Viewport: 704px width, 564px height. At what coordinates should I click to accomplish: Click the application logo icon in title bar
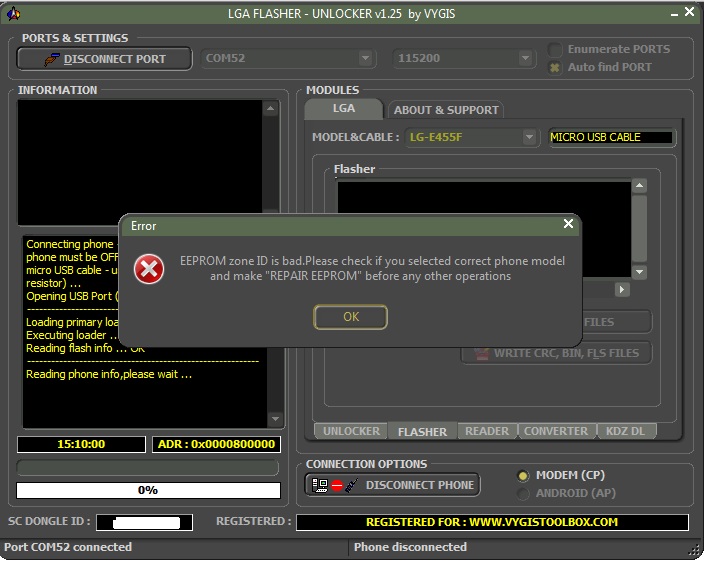(13, 14)
